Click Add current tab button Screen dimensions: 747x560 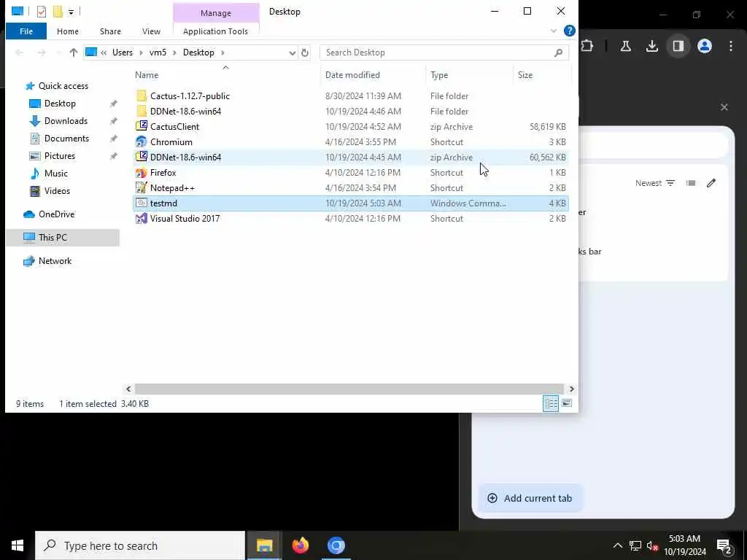point(530,498)
